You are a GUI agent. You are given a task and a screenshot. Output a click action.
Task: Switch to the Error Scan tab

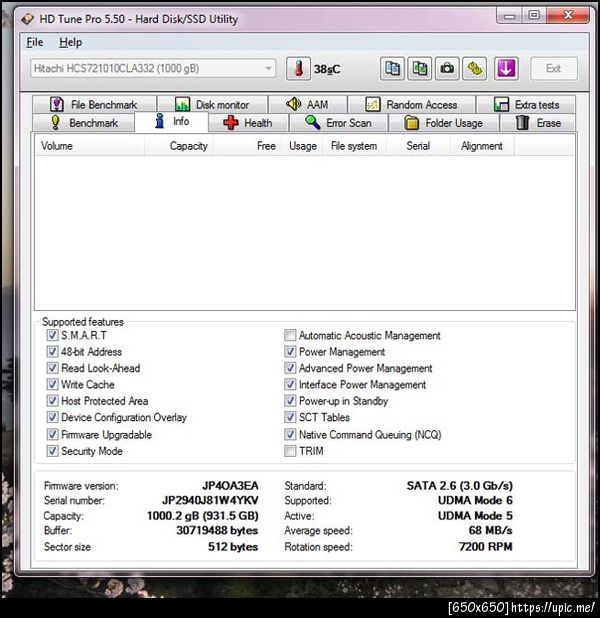click(x=339, y=123)
